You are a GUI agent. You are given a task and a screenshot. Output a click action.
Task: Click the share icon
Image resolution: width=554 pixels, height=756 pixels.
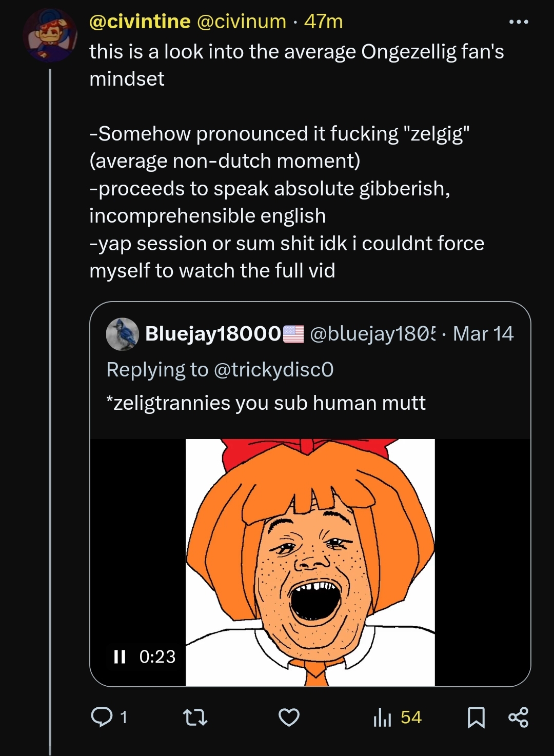pyautogui.click(x=518, y=717)
